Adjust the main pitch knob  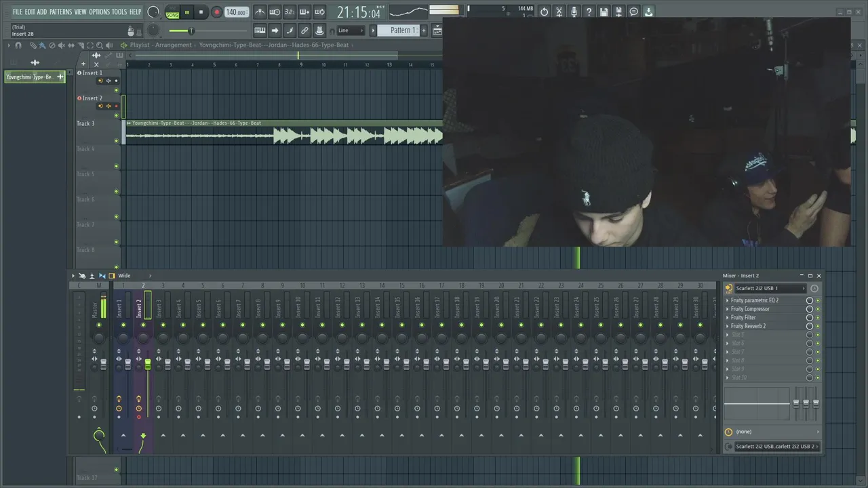click(x=154, y=30)
